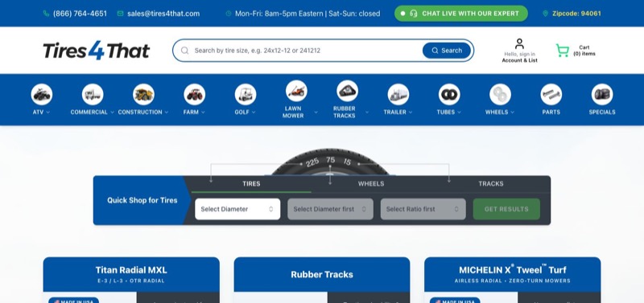Click the Mon-Fri: 8am-5pm Eastern hours text
Viewport: 644px width, 303px height.
[308, 14]
